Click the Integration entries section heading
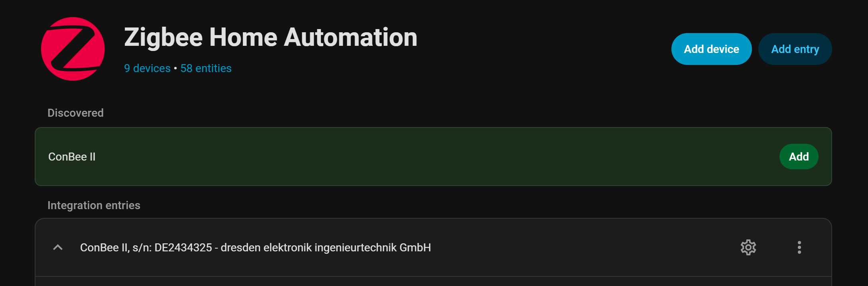This screenshot has height=286, width=868. click(94, 206)
